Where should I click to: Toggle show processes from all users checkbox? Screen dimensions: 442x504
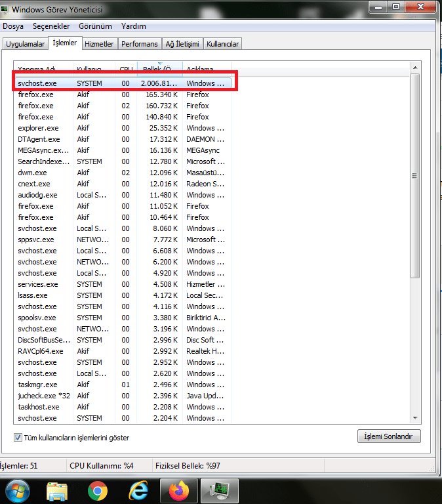pos(18,438)
